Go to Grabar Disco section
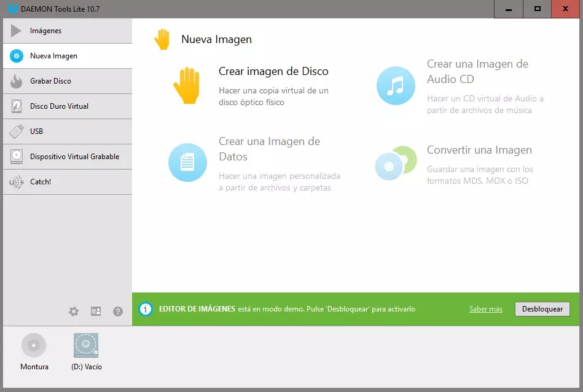Viewport: 583px width, 392px height. [x=68, y=81]
